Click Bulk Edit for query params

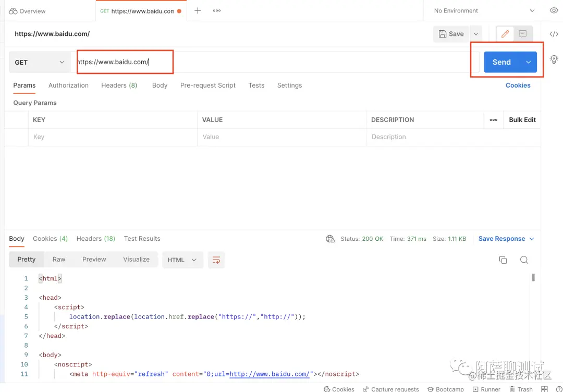pyautogui.click(x=522, y=120)
